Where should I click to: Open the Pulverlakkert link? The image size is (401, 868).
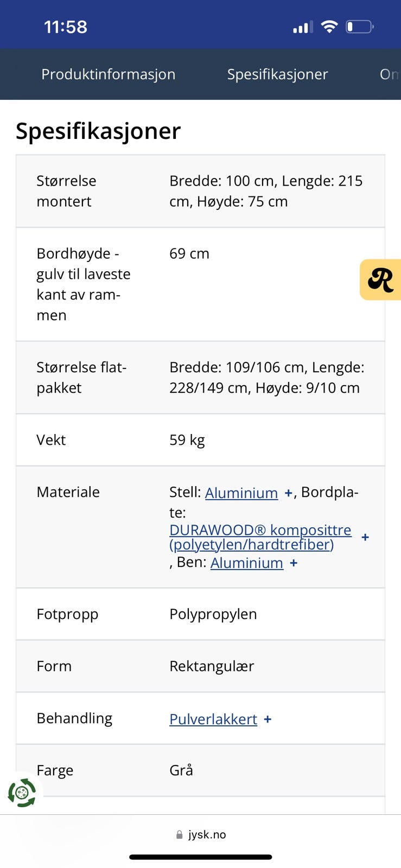213,718
